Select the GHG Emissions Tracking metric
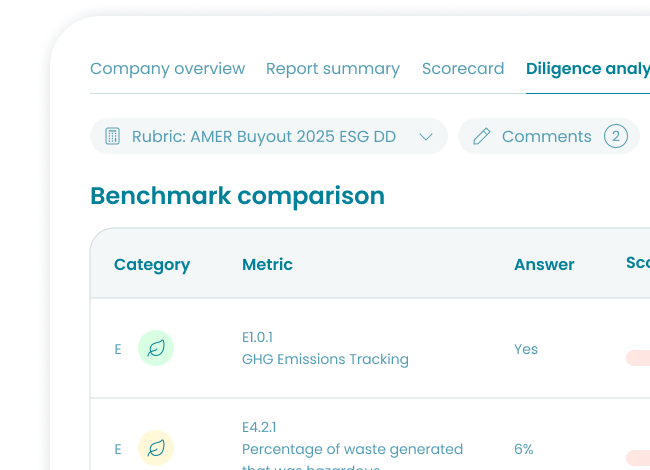The width and height of the screenshot is (650, 470). [x=325, y=359]
